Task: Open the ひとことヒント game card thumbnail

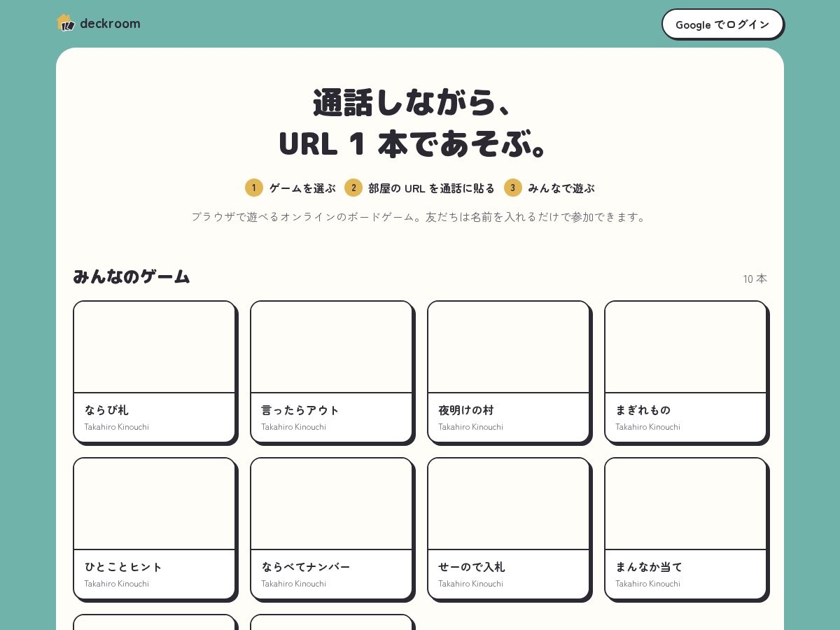Action: [x=154, y=504]
